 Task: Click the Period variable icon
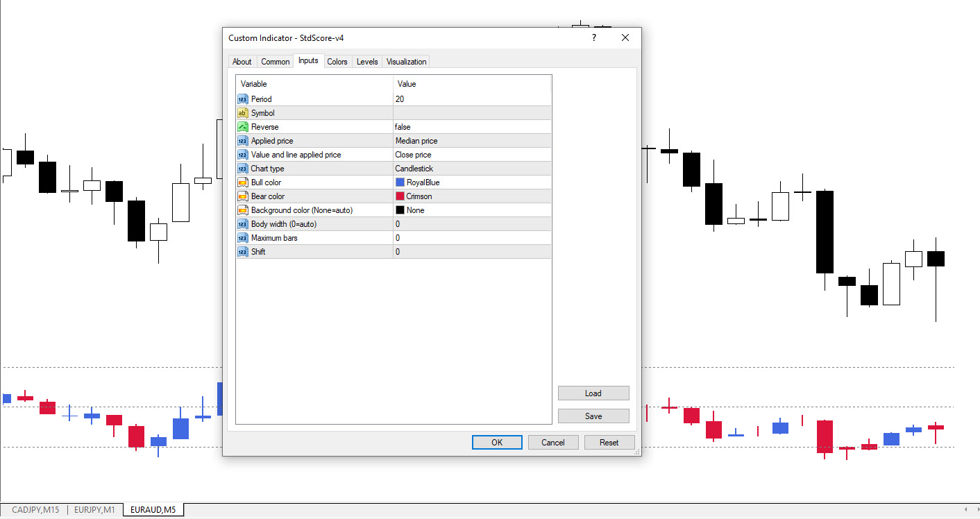(242, 99)
